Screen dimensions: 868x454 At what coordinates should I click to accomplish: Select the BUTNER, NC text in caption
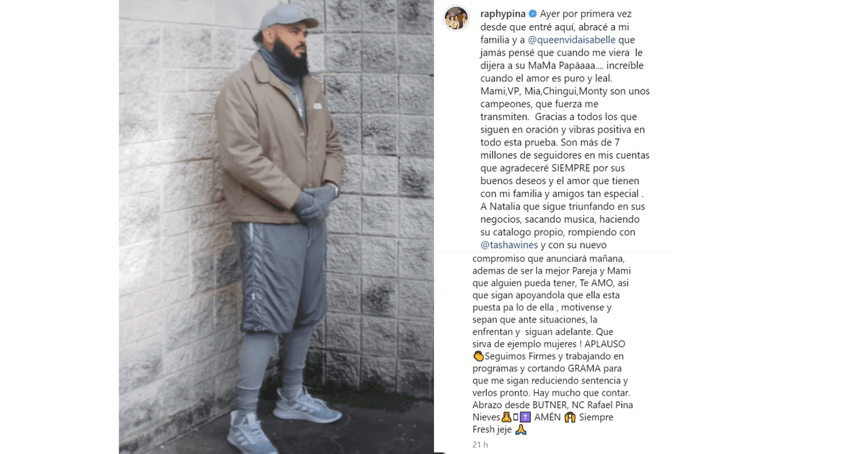click(557, 405)
